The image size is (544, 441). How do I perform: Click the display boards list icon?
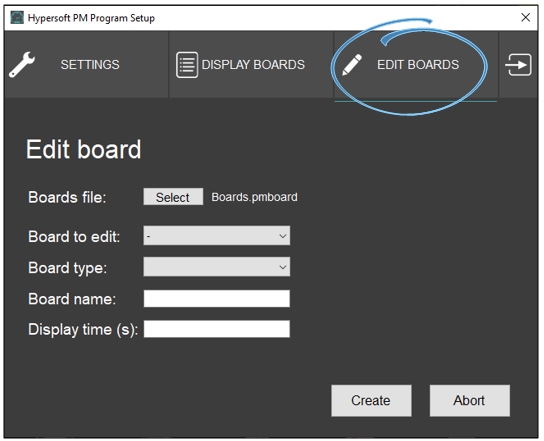pyautogui.click(x=187, y=65)
